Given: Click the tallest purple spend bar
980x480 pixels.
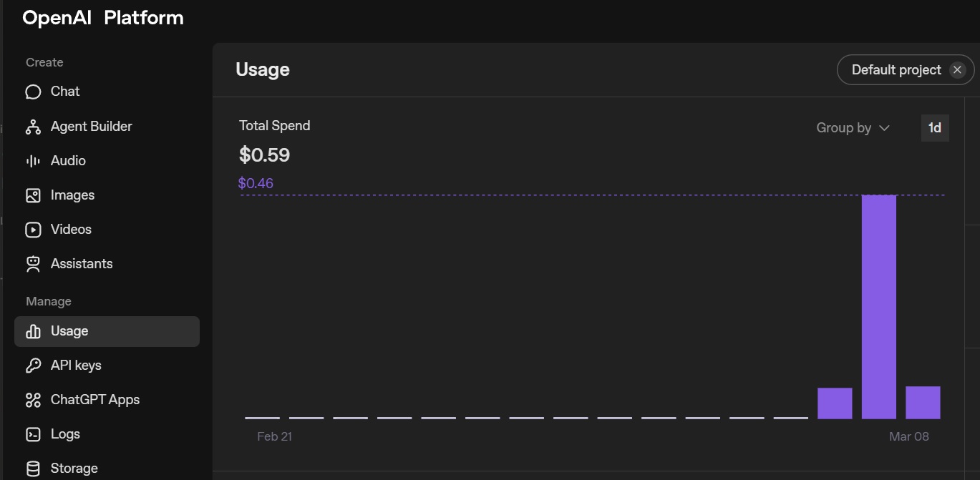Looking at the screenshot, I should pos(879,307).
